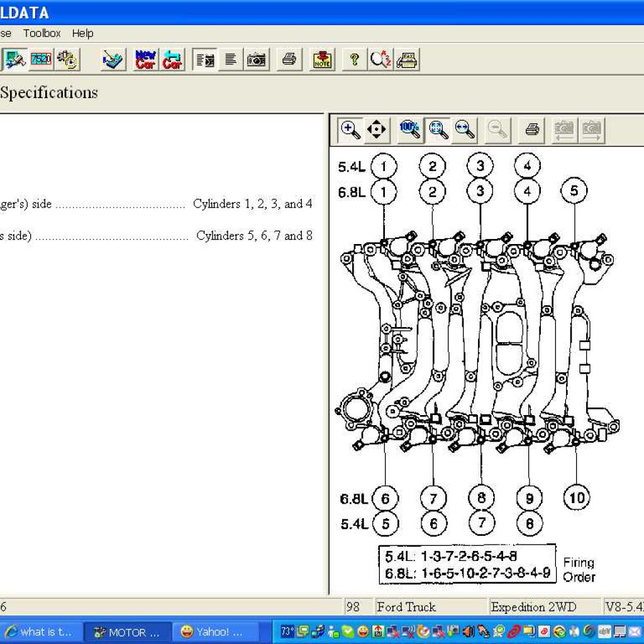Switch to the MOTOR taskbar window
The height and width of the screenshot is (644, 644).
pos(128,631)
